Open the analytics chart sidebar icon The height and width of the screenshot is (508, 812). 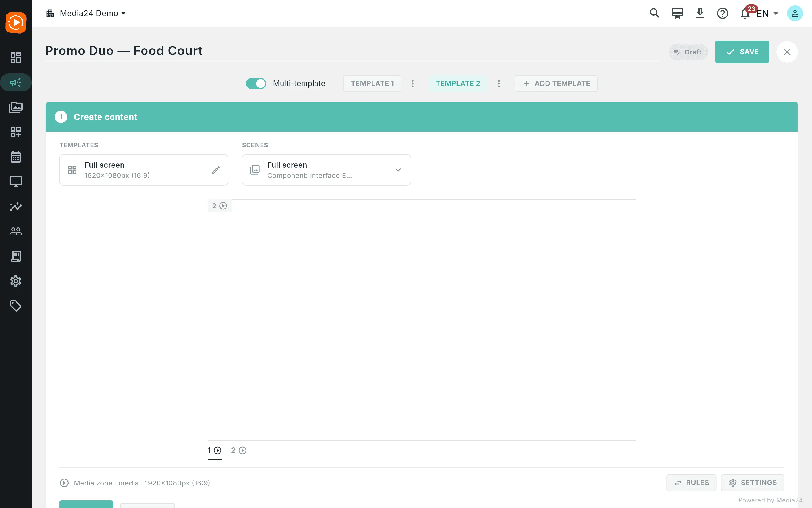click(16, 207)
